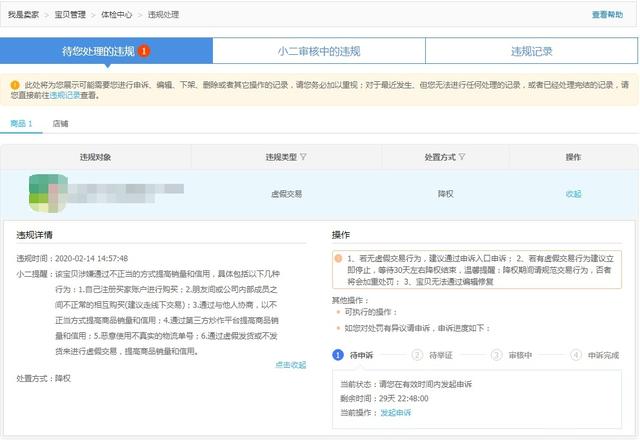Click the blurred product thumbnail image

tap(44, 193)
